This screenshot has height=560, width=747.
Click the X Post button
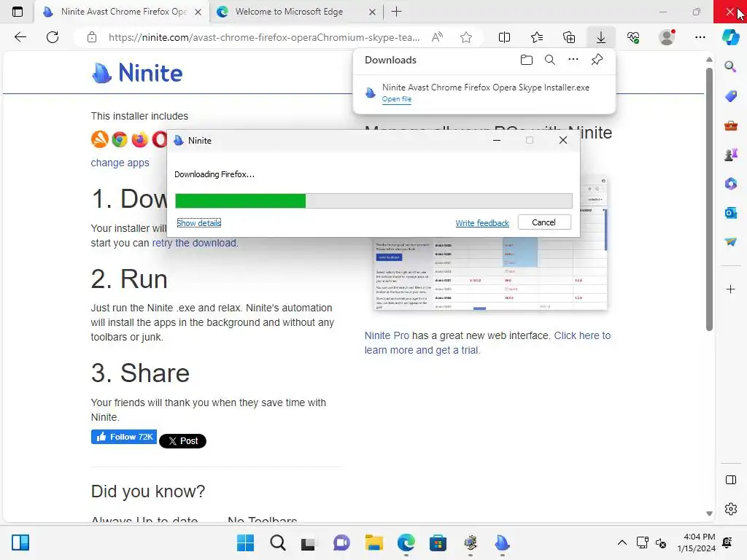pyautogui.click(x=182, y=441)
